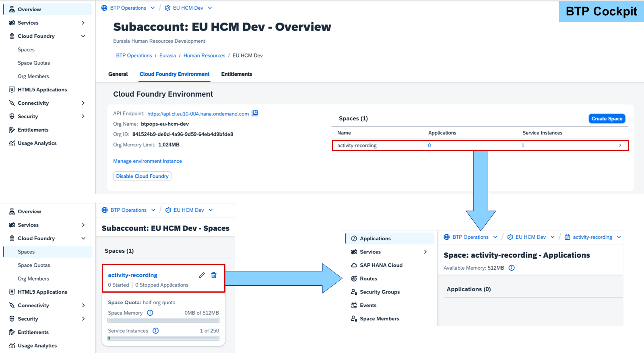
Task: Click the Human Resources breadcrumb link
Action: click(x=204, y=56)
